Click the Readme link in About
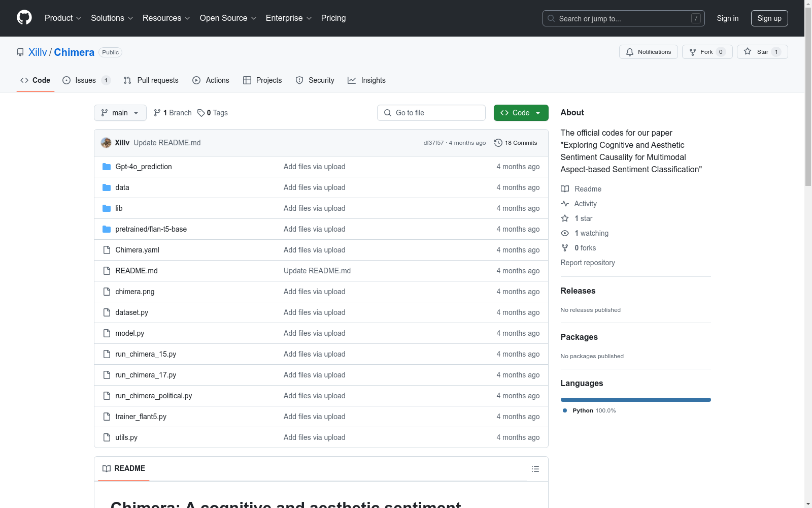812x508 pixels. pyautogui.click(x=581, y=189)
